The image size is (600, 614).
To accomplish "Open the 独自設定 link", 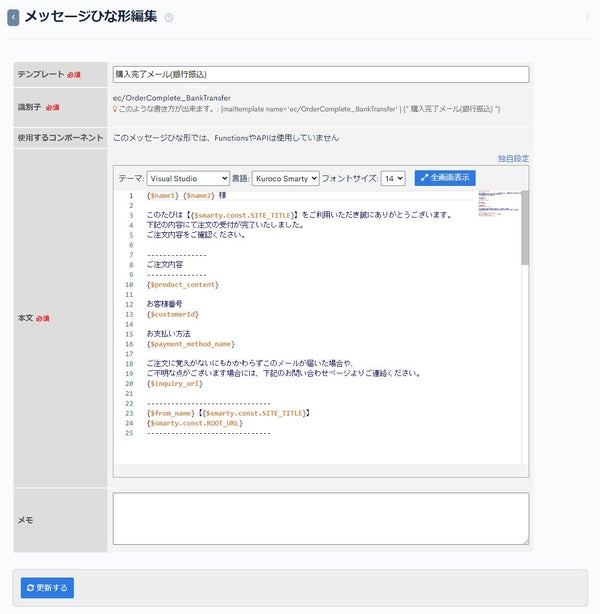I will tap(513, 159).
